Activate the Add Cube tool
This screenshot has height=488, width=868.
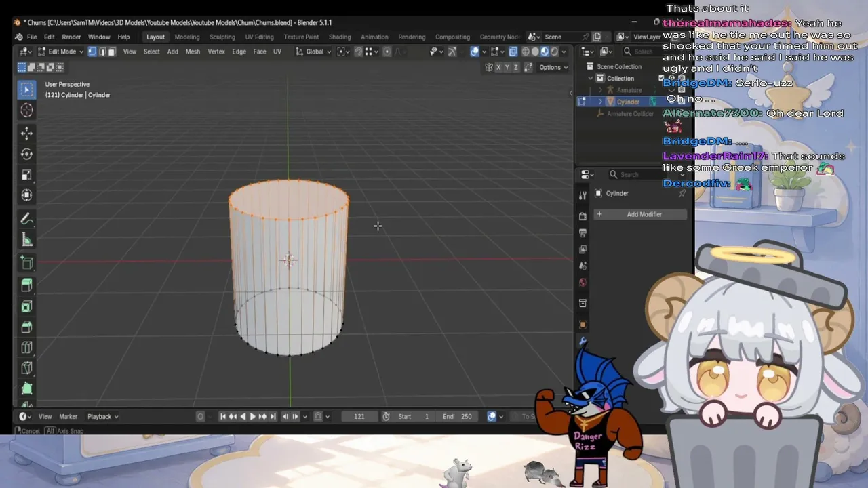click(26, 263)
